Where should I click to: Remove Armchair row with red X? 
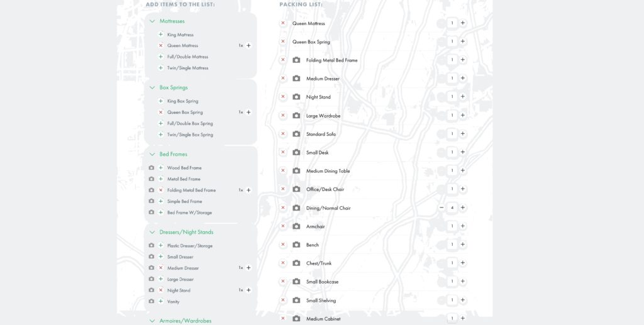click(x=283, y=226)
